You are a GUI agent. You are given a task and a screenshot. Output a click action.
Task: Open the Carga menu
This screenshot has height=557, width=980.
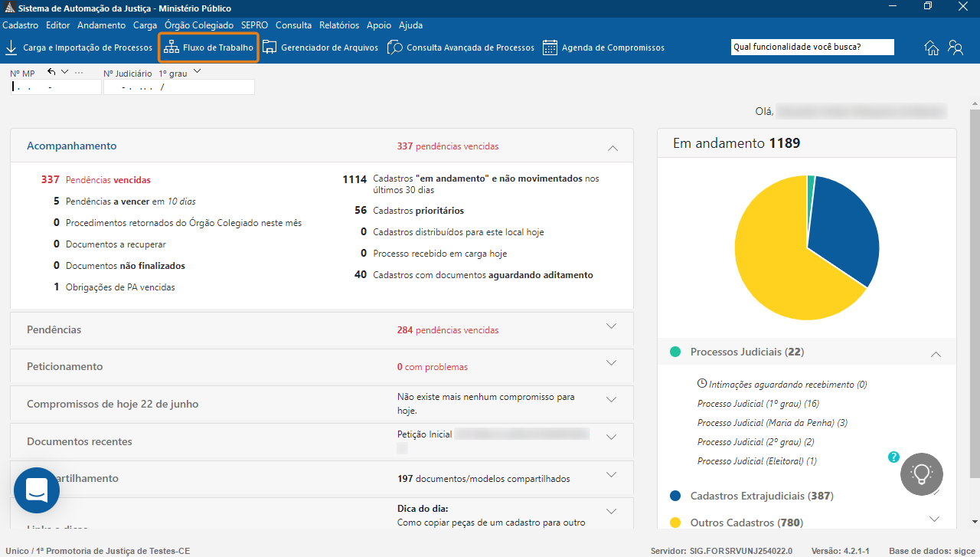[x=145, y=25]
